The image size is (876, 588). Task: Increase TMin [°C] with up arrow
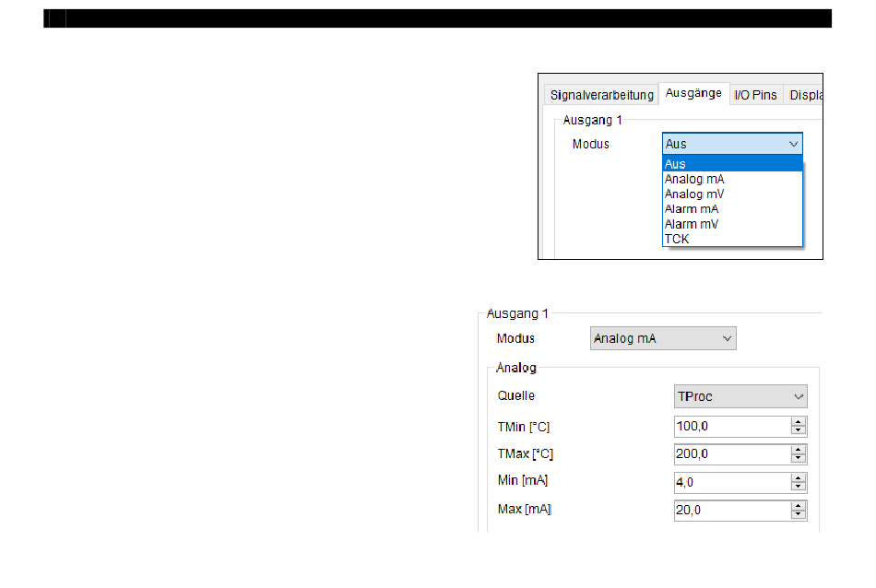click(799, 422)
